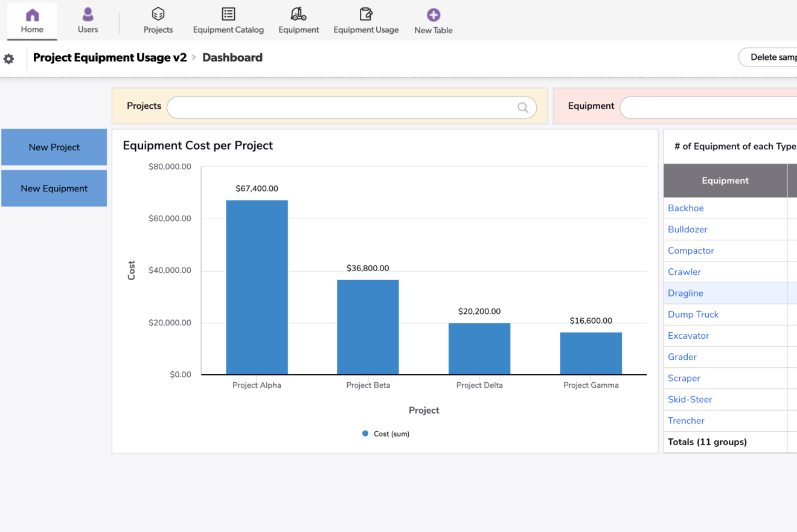The image size is (797, 532).
Task: Click the Projects search magnifier icon
Action: 523,107
